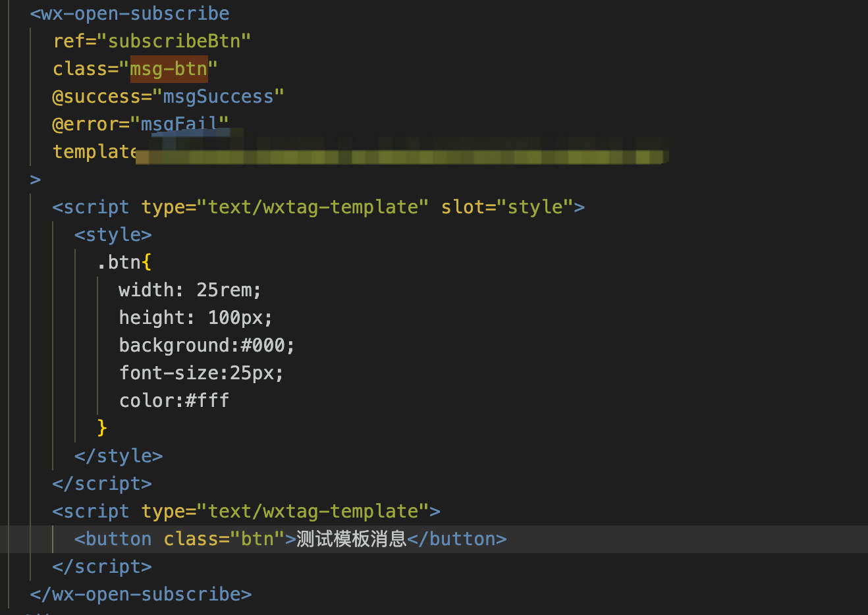Click the color:#fff declaration
The height and width of the screenshot is (615, 868).
click(174, 400)
